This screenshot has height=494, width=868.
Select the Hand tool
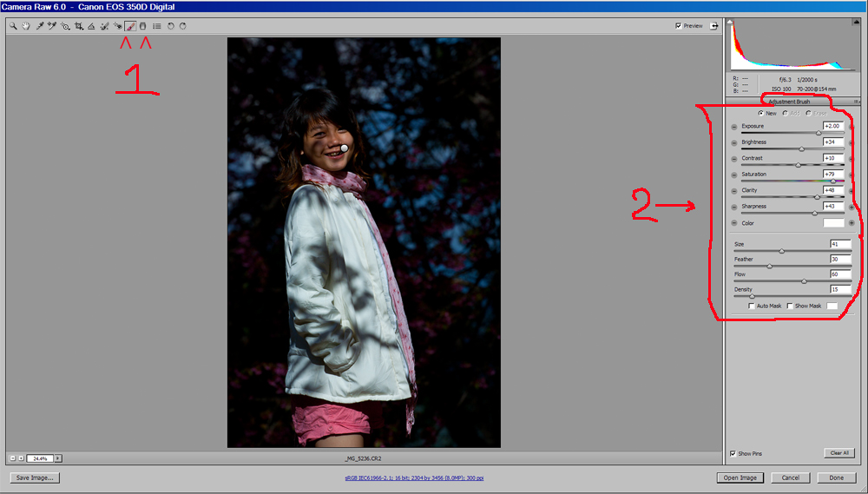click(26, 26)
